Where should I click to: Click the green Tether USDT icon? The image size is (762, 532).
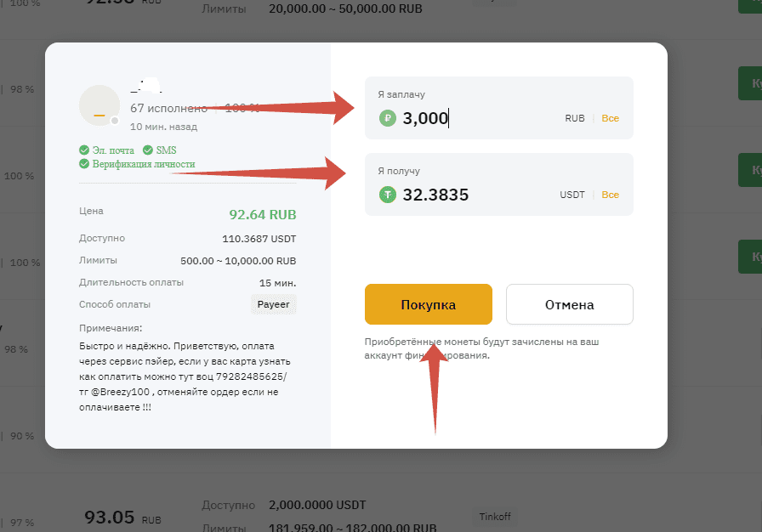(387, 195)
